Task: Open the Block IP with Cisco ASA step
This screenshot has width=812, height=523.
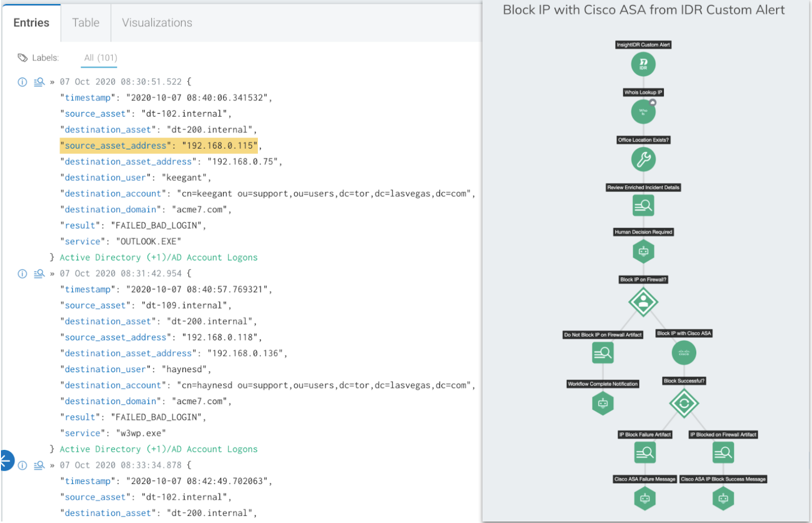Action: (x=684, y=352)
